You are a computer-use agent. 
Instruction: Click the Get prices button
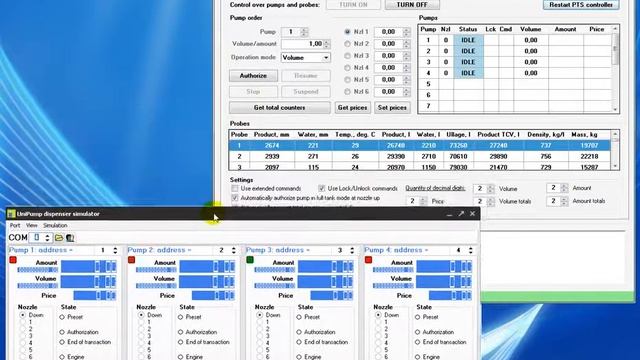click(x=353, y=108)
